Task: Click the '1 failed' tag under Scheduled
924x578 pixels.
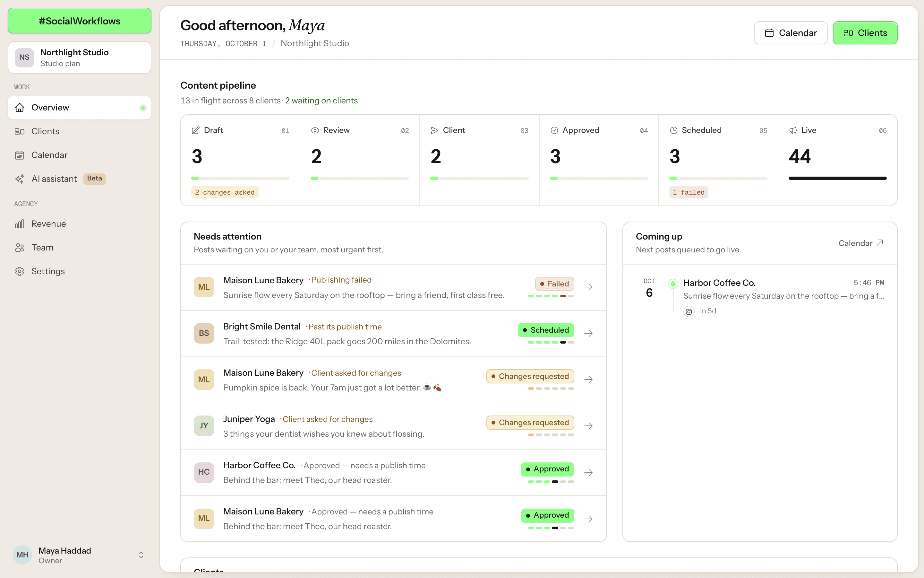Action: point(689,192)
